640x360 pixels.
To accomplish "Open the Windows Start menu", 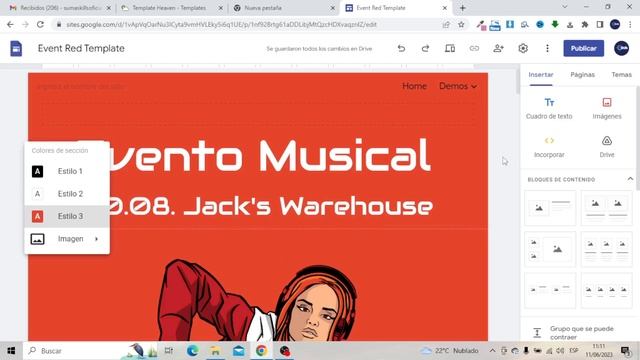I will pyautogui.click(x=11, y=351).
